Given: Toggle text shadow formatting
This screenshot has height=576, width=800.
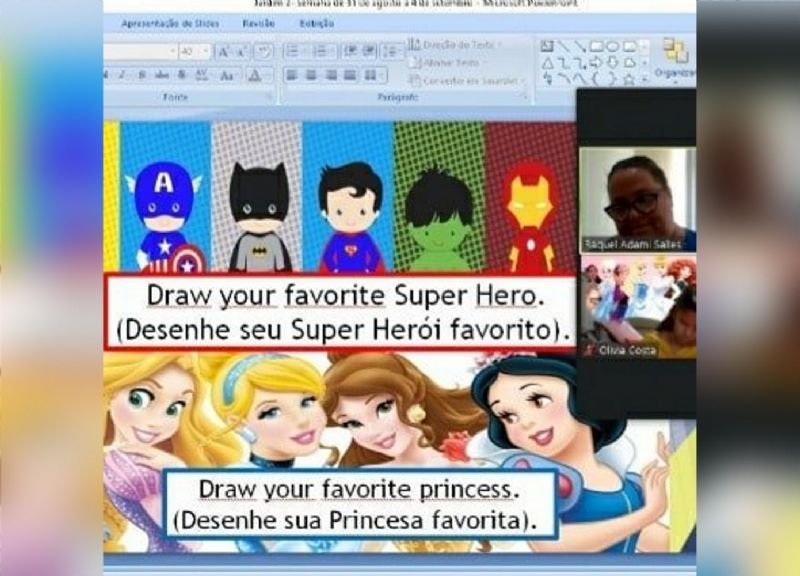Looking at the screenshot, I should tap(182, 75).
